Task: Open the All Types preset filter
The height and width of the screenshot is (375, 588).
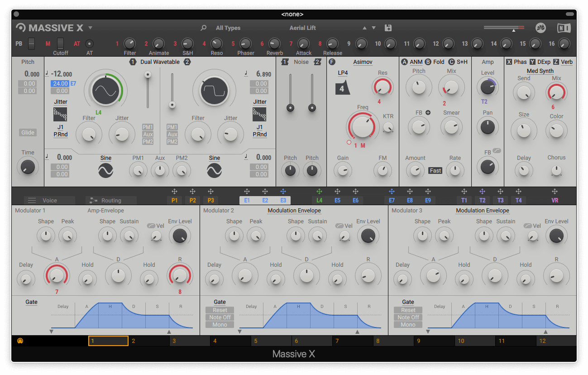Action: coord(228,28)
